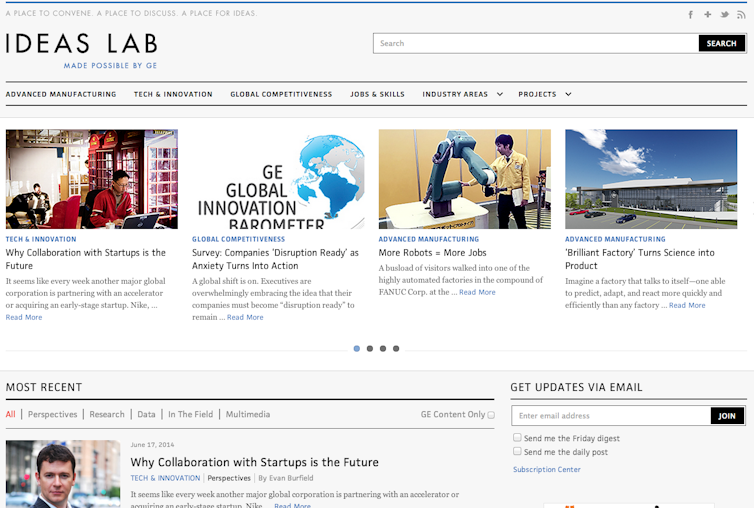The image size is (754, 508).
Task: Expand the Projects dropdown arrow
Action: pyautogui.click(x=568, y=94)
